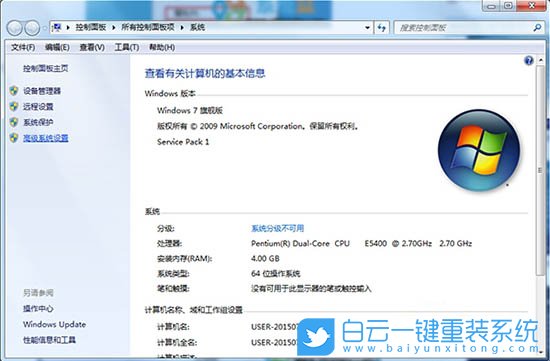
Task: Click the shield icon beside 设备管理器
Action: point(14,91)
